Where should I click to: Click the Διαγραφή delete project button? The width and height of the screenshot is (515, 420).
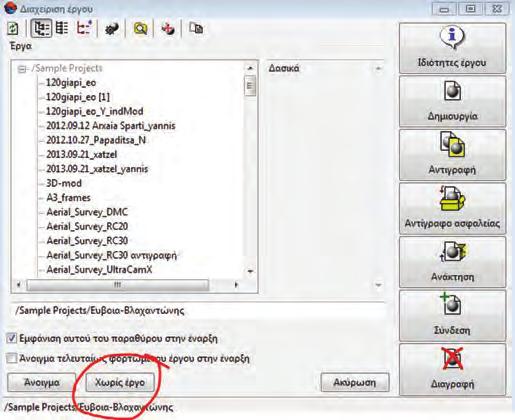tap(452, 369)
